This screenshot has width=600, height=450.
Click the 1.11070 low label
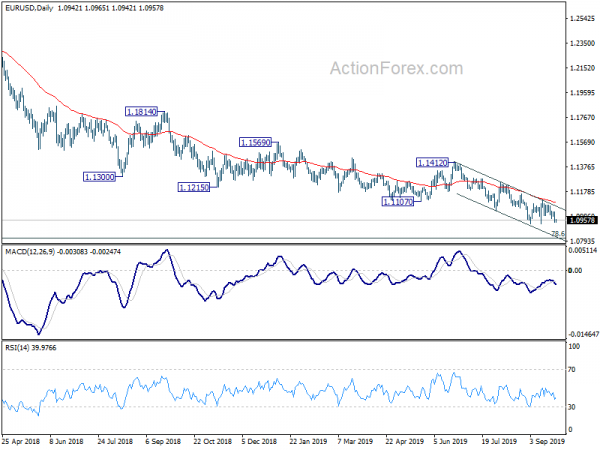(398, 202)
